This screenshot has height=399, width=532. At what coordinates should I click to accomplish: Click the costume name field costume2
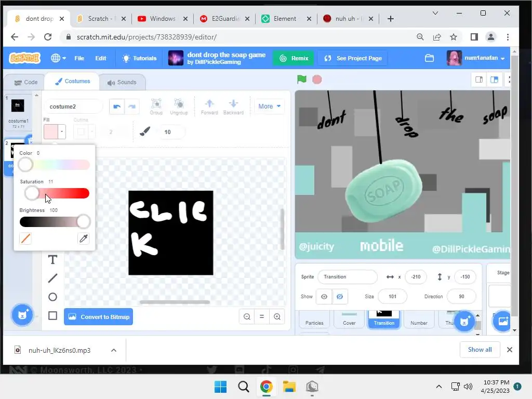click(x=73, y=107)
